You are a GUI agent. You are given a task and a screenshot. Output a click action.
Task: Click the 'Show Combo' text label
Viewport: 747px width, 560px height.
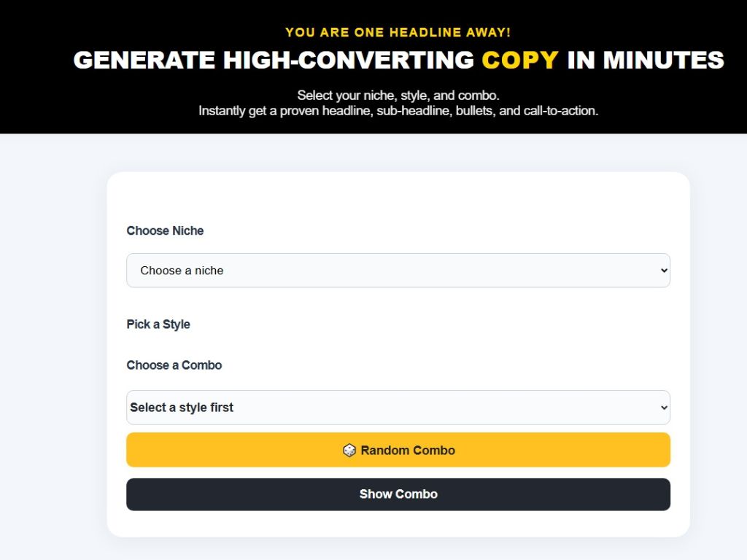point(398,494)
